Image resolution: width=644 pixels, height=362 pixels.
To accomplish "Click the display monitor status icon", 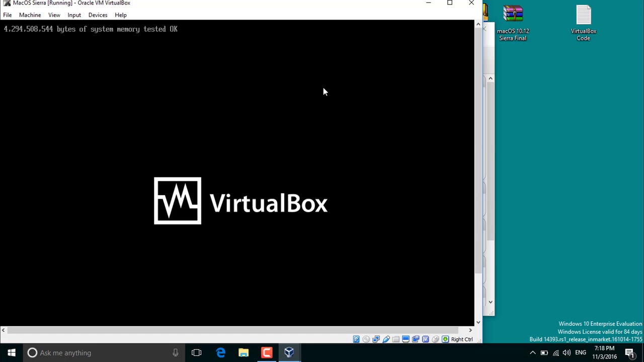I will click(x=406, y=339).
